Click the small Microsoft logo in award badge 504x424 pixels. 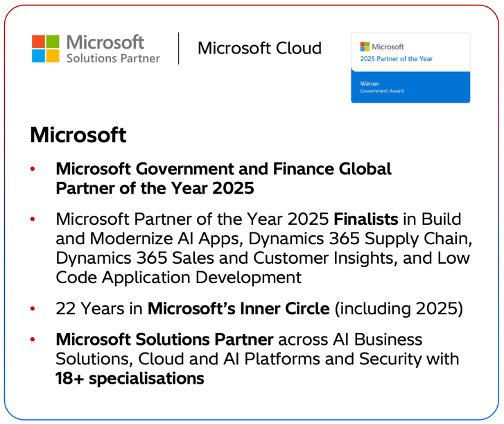coord(365,46)
